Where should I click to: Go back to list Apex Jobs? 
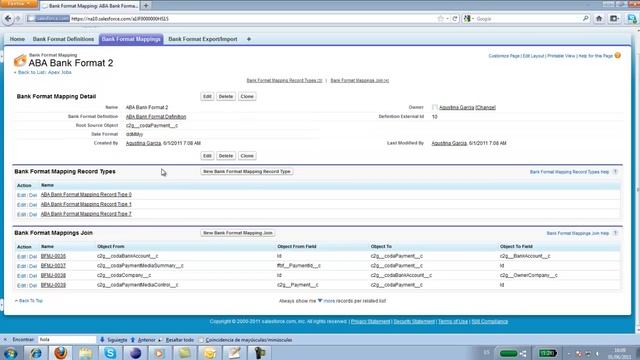pos(44,72)
